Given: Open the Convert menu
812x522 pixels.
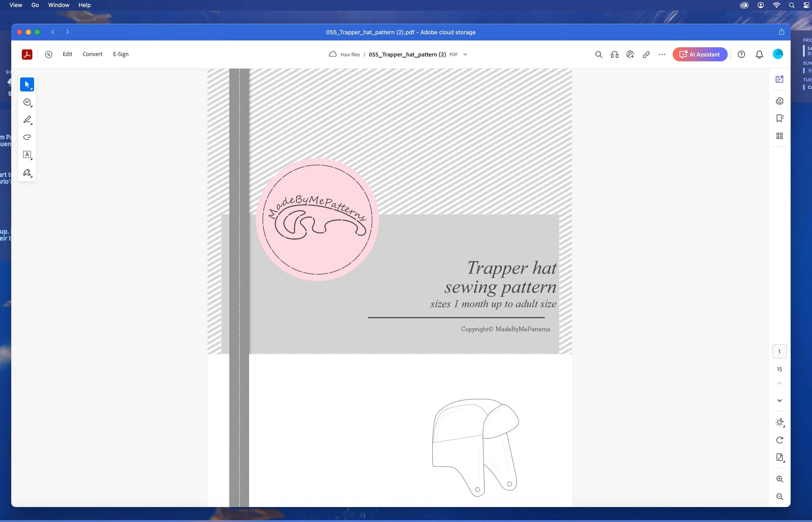Looking at the screenshot, I should [x=92, y=54].
